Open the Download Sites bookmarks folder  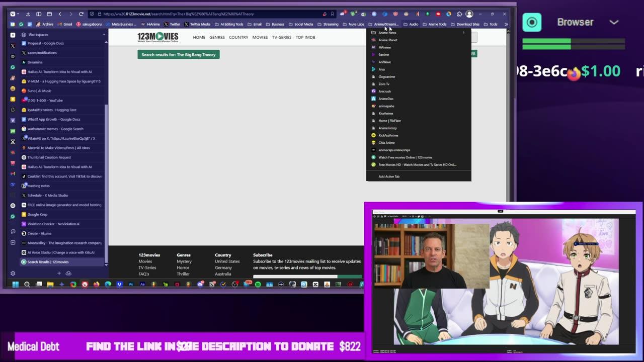(x=465, y=24)
